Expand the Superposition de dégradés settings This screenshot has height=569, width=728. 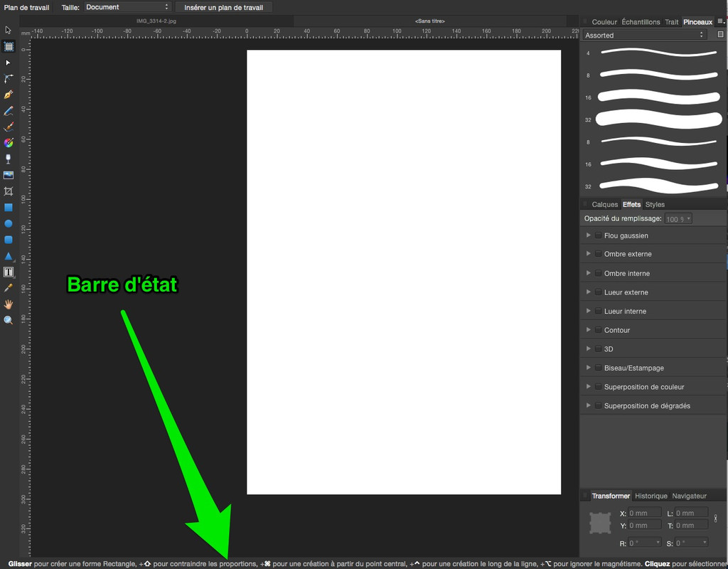[x=588, y=405]
